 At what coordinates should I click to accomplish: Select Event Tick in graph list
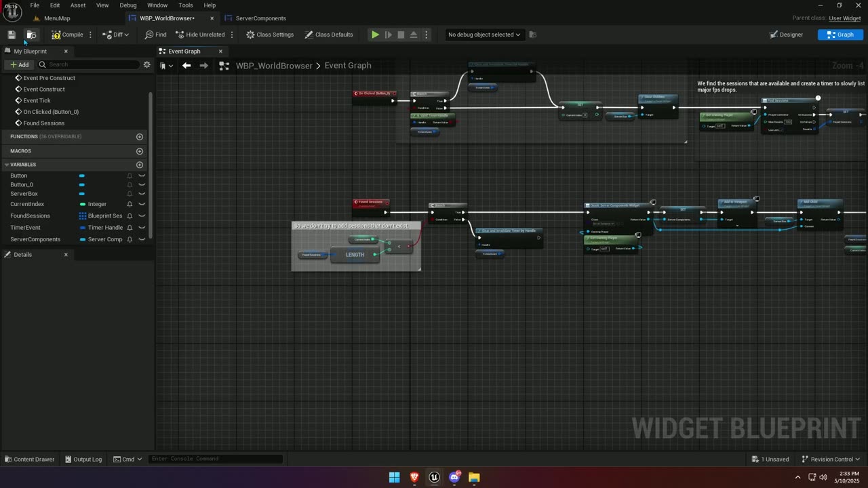pos(37,100)
